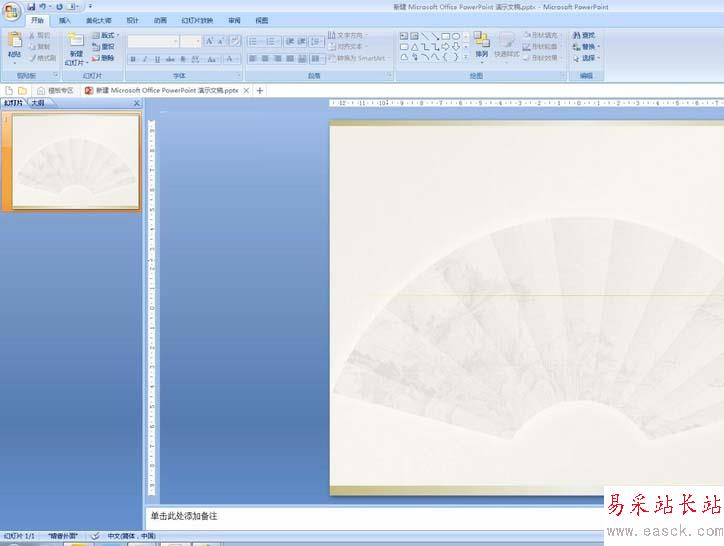Open the font size combo box
The image size is (724, 546).
pyautogui.click(x=191, y=42)
